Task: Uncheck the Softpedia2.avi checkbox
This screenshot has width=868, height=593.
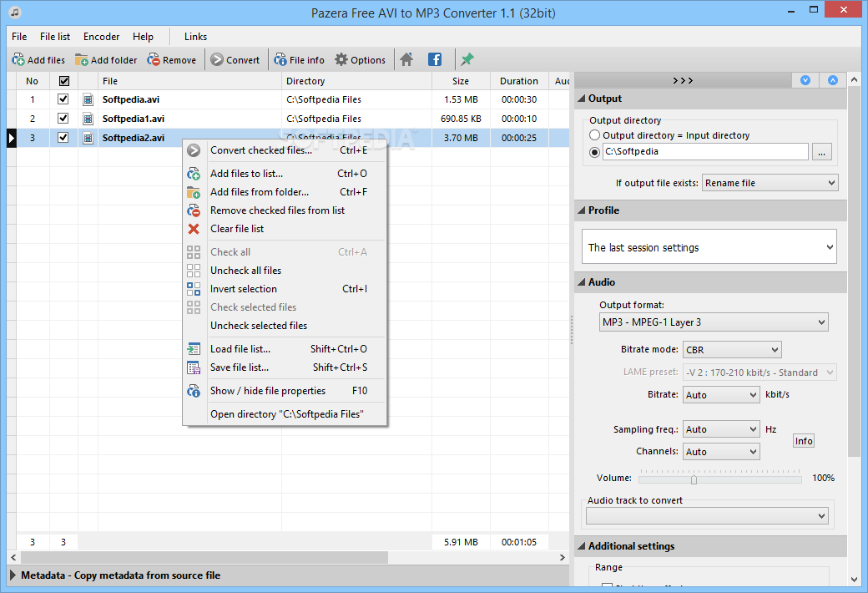Action: pyautogui.click(x=63, y=138)
